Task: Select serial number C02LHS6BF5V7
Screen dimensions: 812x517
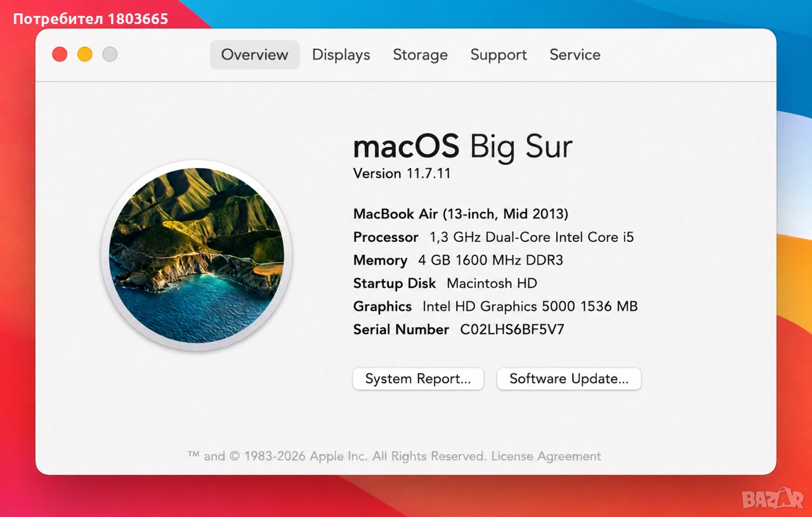Action: (513, 329)
